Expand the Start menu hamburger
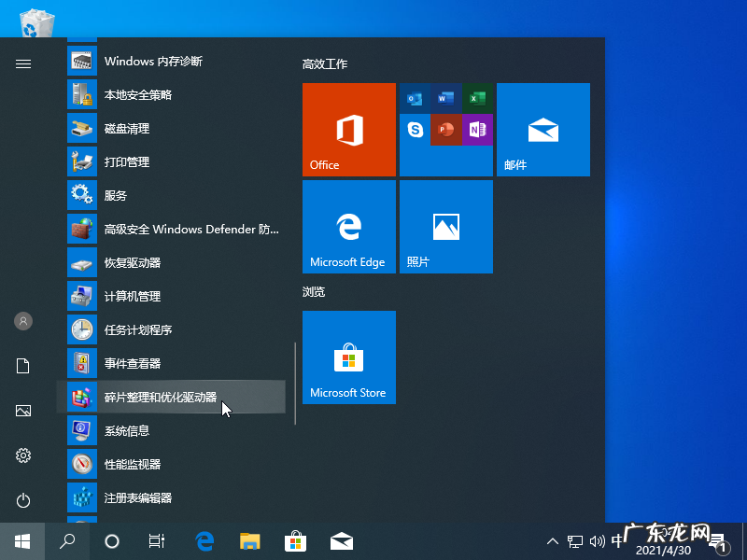 click(x=22, y=63)
